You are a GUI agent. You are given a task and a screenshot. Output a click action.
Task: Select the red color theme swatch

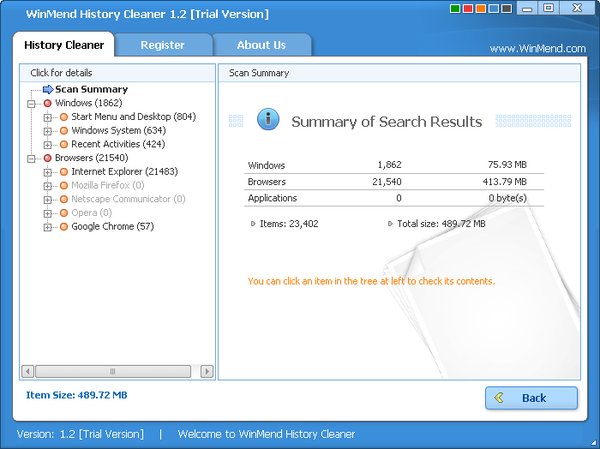[468, 8]
